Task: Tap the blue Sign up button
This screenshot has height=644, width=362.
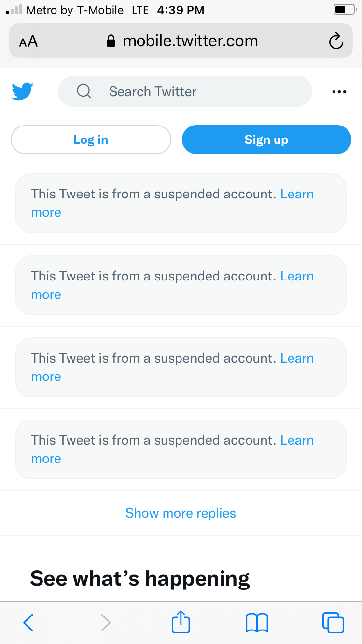Action: (266, 140)
